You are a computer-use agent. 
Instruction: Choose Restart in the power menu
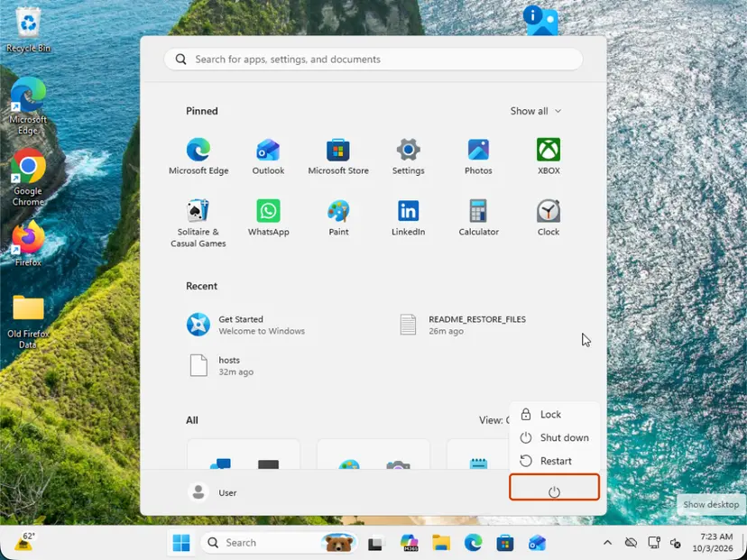click(x=554, y=461)
